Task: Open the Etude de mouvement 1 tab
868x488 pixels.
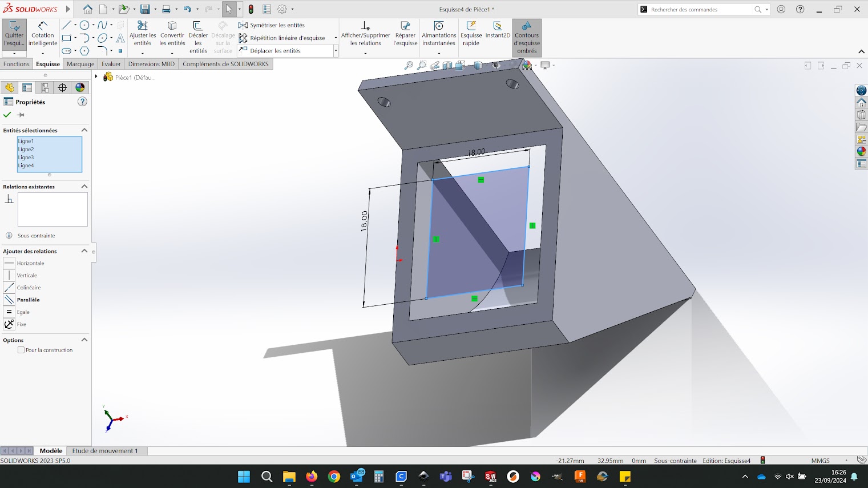Action: (x=104, y=451)
